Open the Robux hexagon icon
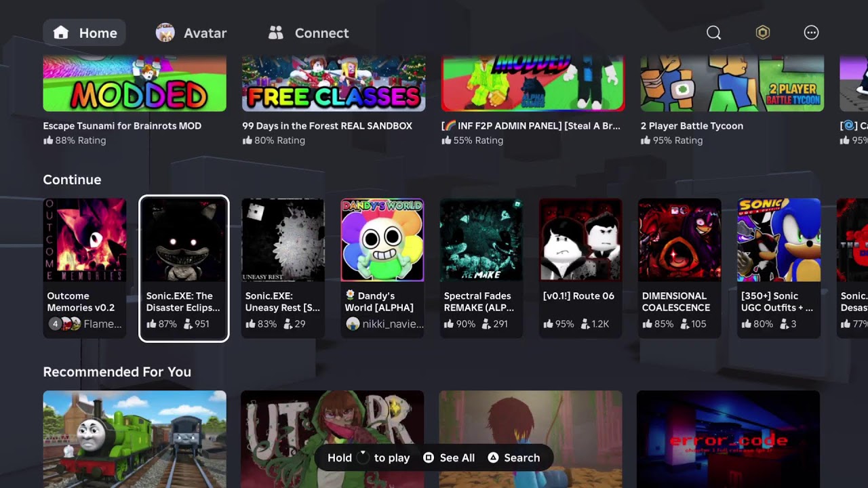The image size is (868, 488). coord(763,33)
